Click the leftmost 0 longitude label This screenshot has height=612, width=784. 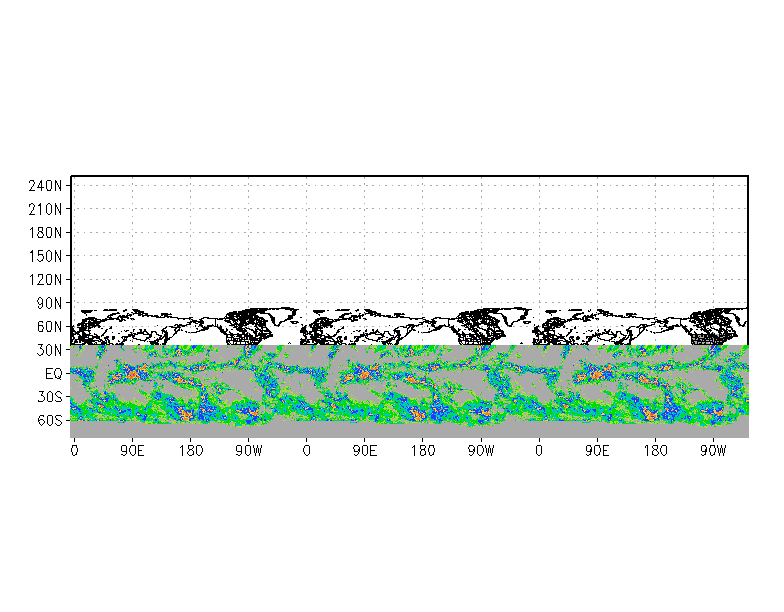coord(74,451)
